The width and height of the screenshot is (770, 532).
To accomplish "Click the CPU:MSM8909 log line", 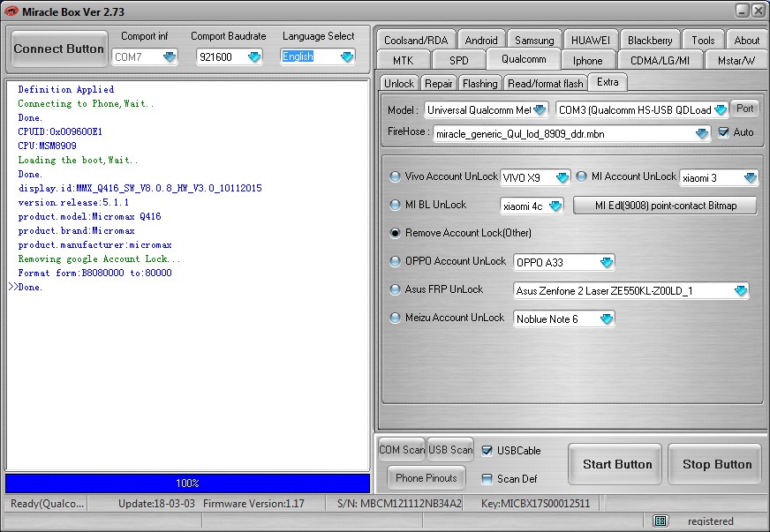I will pos(47,146).
